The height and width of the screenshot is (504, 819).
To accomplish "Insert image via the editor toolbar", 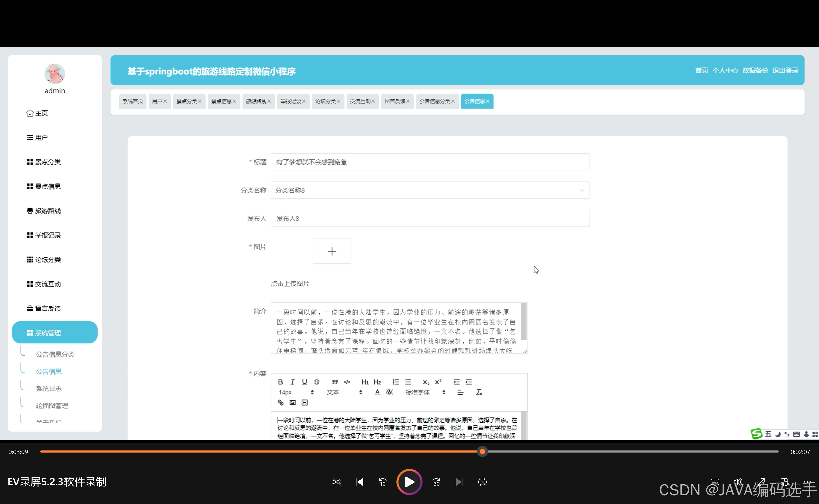I will coord(292,403).
